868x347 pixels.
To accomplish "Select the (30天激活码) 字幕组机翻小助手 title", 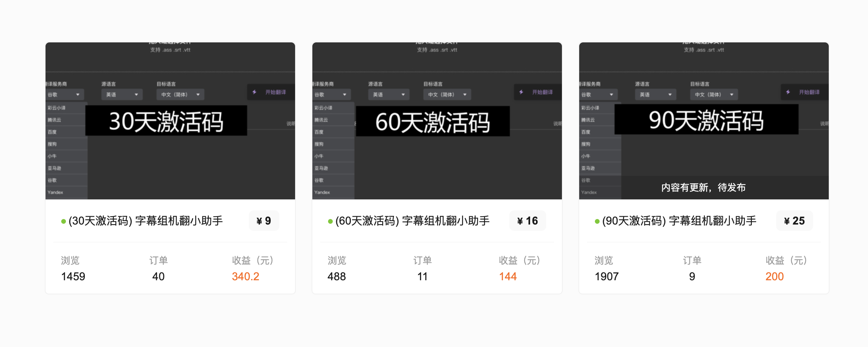I will 146,221.
